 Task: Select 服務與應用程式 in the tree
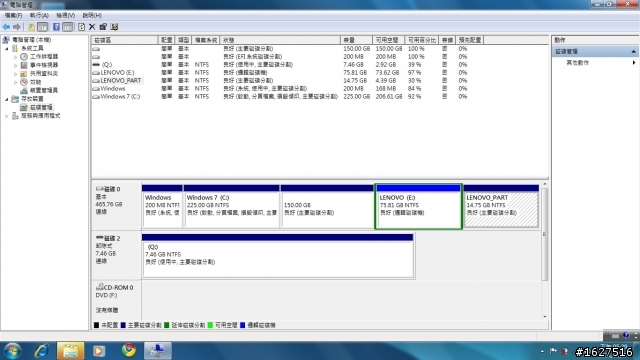[40, 116]
